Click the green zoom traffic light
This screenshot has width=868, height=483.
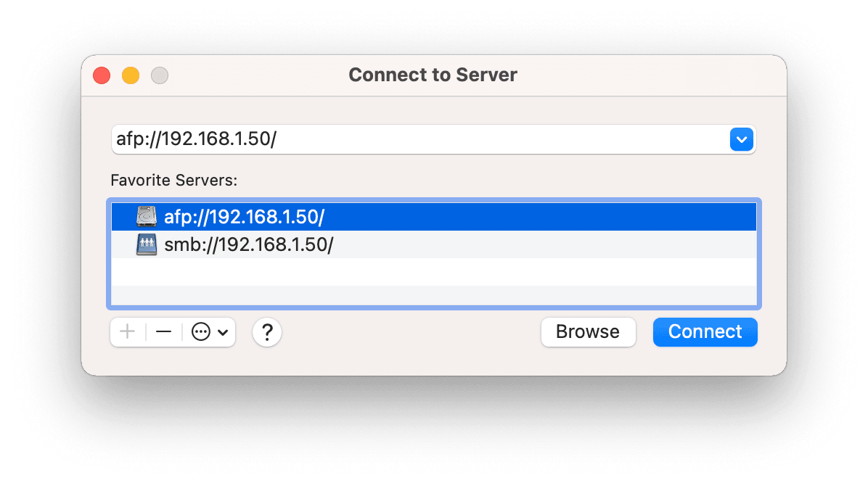159,75
